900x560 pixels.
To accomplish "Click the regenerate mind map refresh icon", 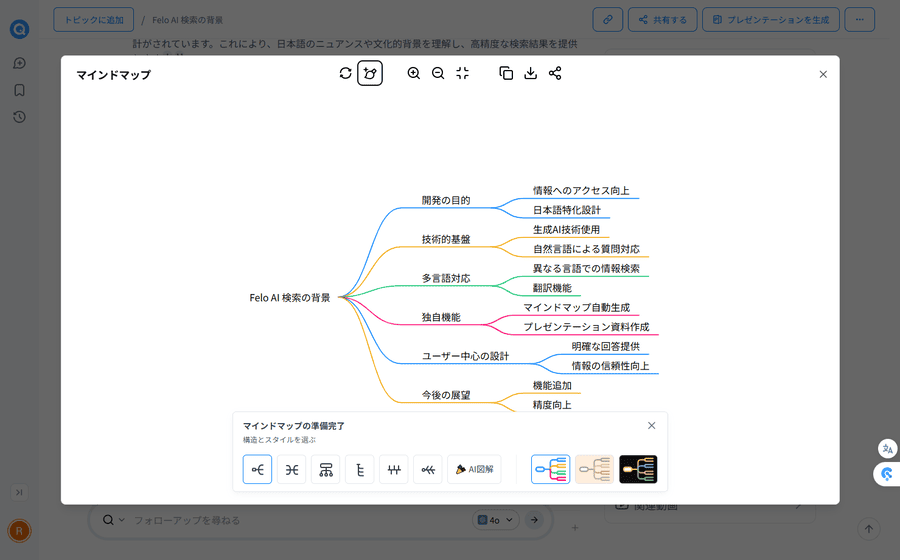I will pos(345,73).
